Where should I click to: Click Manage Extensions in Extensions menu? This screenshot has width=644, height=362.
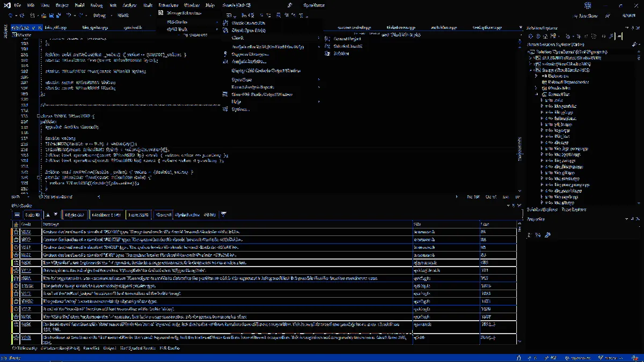tap(184, 13)
